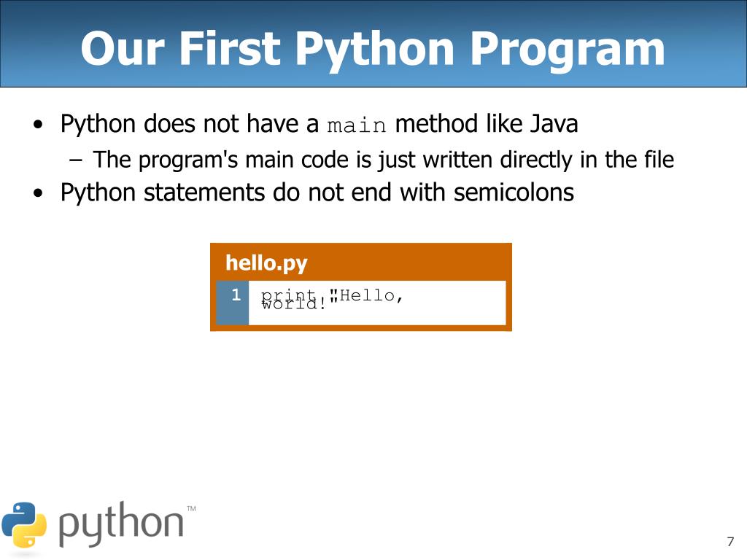Click the hello.py file name header
Screen dimensions: 747x560
click(266, 262)
